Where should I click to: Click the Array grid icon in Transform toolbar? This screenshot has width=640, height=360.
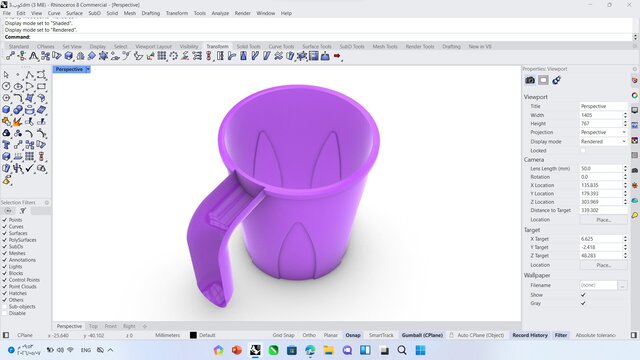162,56
